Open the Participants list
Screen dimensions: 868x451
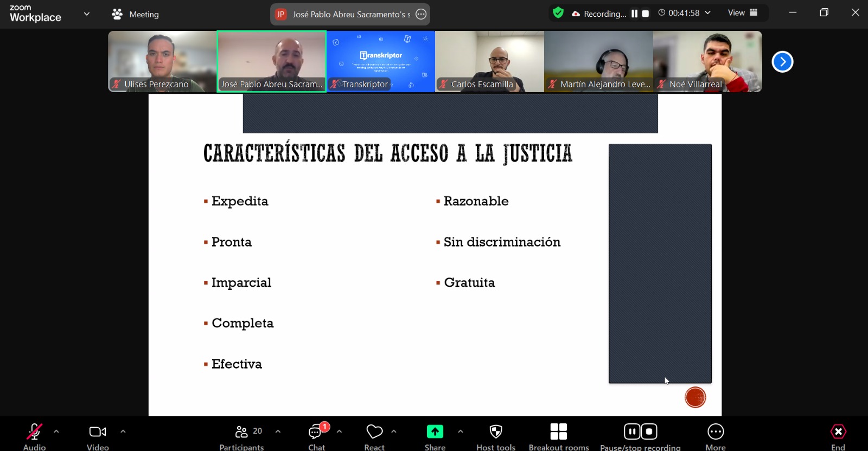(x=242, y=433)
